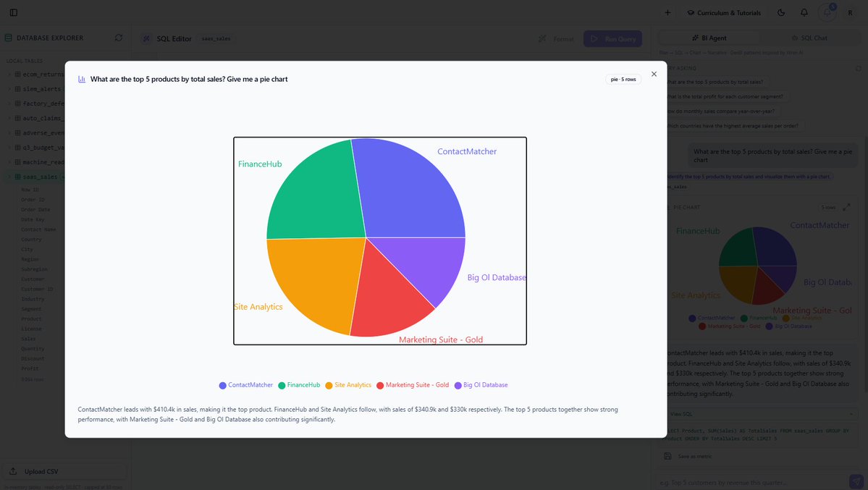Select the 'Order Date' column
This screenshot has width=868, height=490.
35,210
